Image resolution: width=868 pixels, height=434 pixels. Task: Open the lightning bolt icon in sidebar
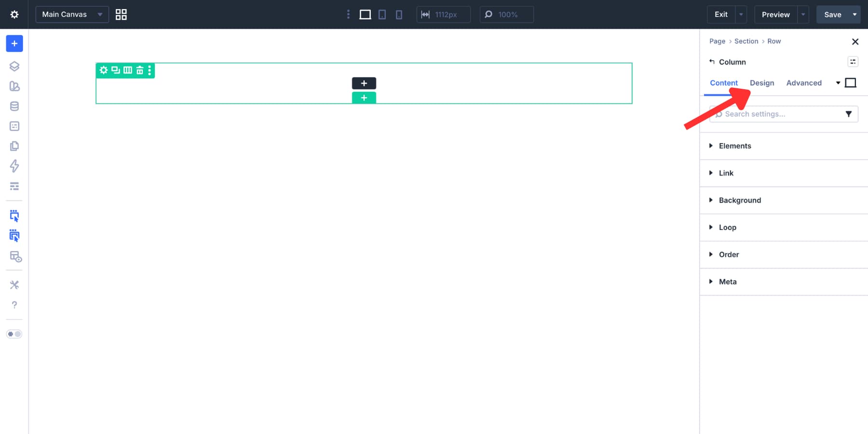click(x=14, y=166)
